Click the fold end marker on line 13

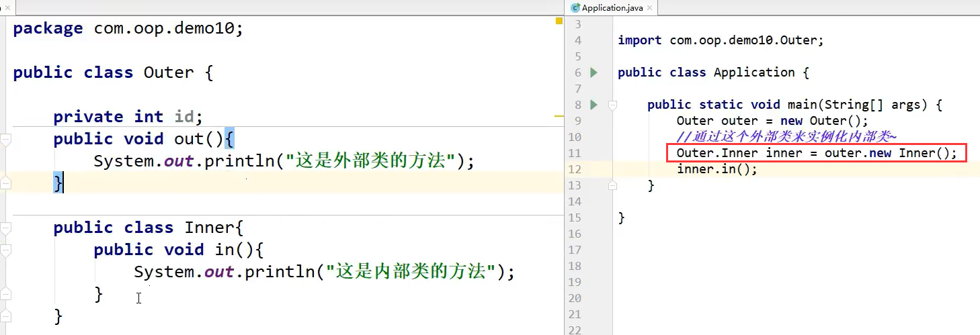pyautogui.click(x=612, y=185)
